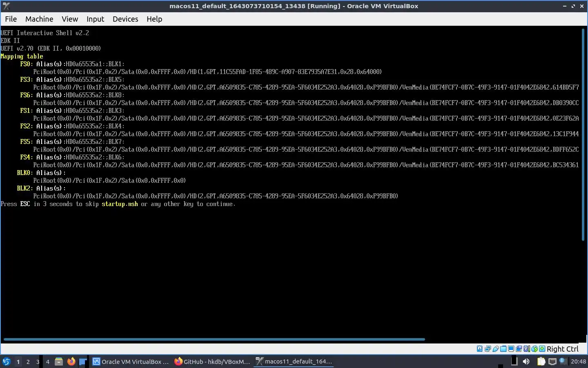Click the network activity status icon

(488, 349)
